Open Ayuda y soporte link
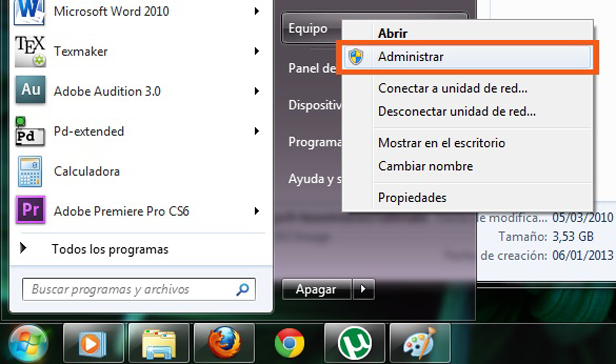Screen dimensions: 616x364 click(315, 179)
